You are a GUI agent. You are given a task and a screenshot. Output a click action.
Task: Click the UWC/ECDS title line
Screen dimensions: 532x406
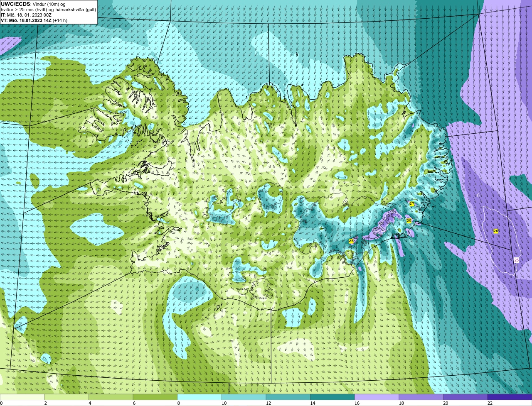click(x=33, y=4)
